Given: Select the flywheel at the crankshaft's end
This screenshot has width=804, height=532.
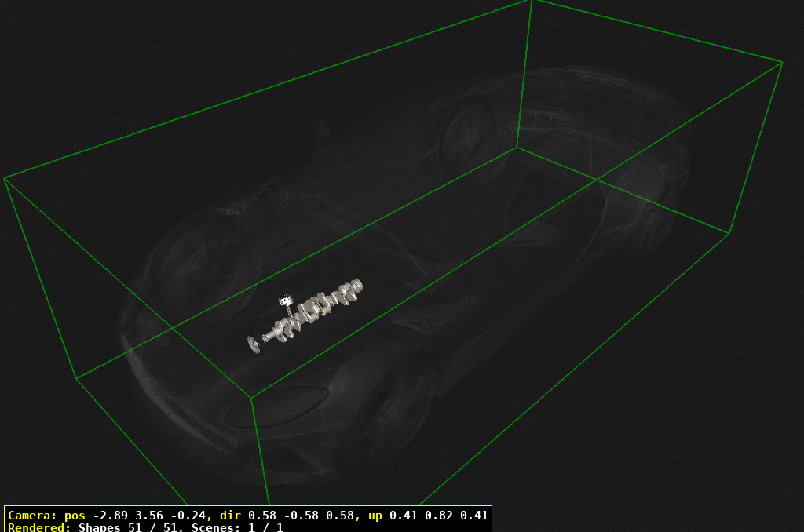Looking at the screenshot, I should 254,343.
